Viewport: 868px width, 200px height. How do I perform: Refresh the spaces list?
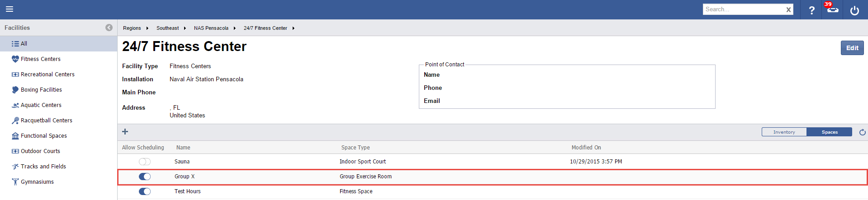coord(862,132)
